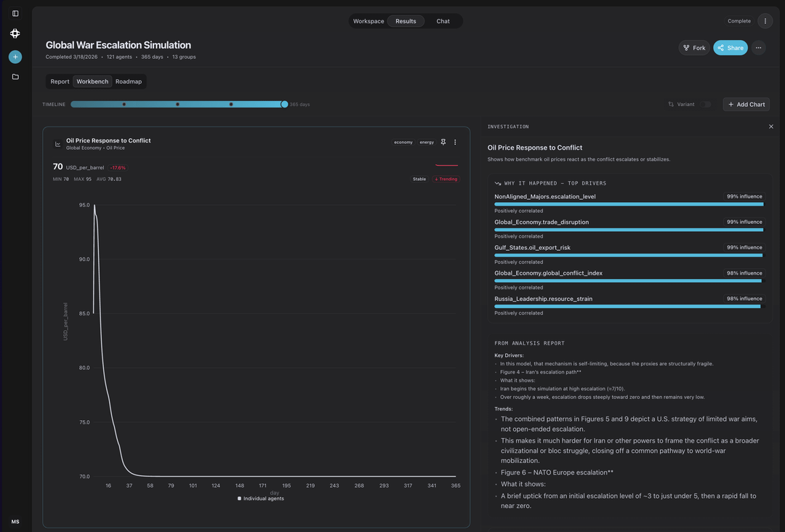Open the horizontal ellipsis menu beside Share

coord(759,48)
